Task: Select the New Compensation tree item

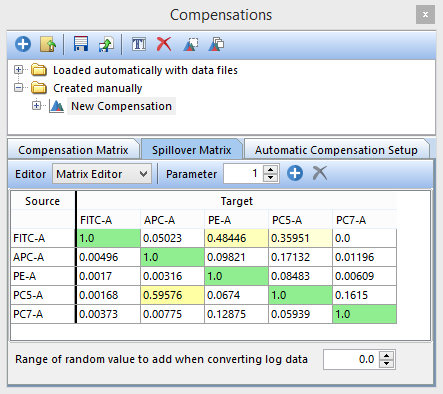Action: point(121,106)
